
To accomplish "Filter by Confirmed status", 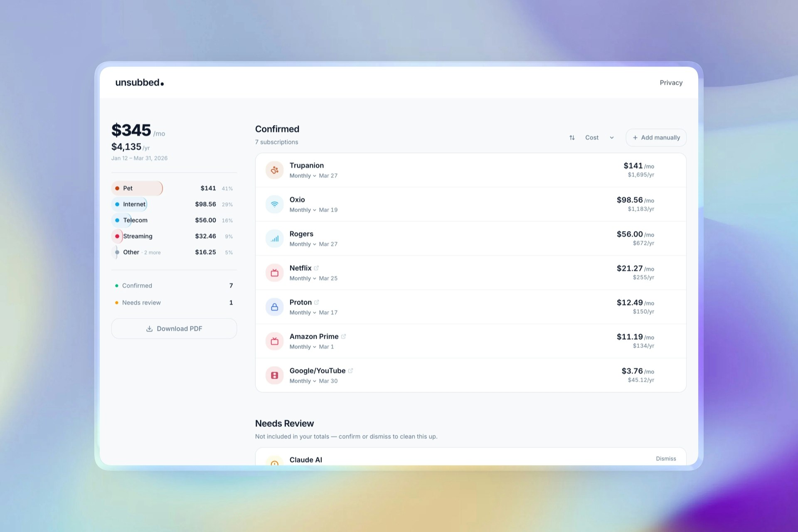I will click(x=137, y=286).
